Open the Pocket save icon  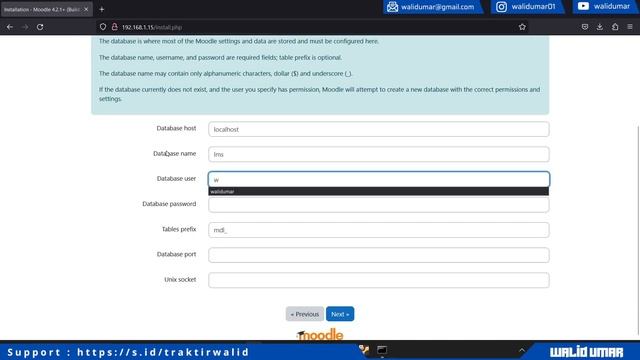click(585, 27)
